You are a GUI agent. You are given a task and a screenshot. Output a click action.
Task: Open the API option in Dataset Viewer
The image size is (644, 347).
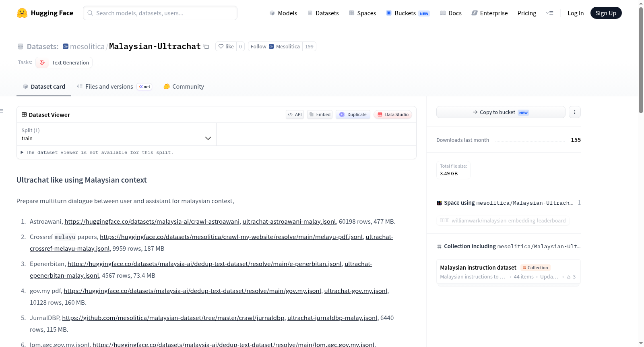click(x=295, y=114)
